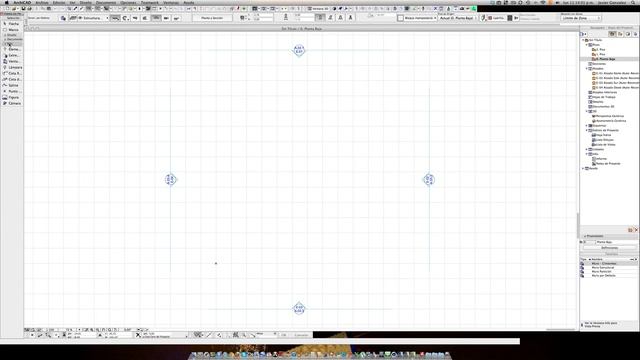Select Alzados Interiores in navigator
The height and width of the screenshot is (360, 640).
pos(604,92)
